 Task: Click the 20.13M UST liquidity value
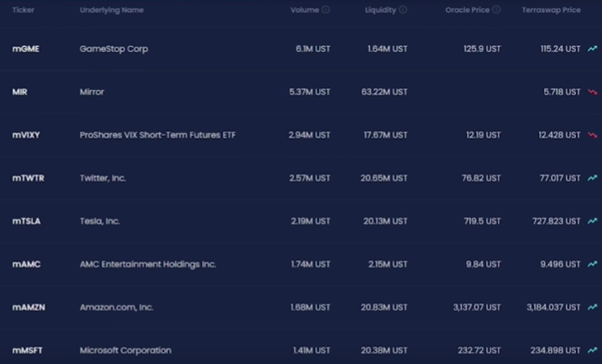click(x=386, y=221)
